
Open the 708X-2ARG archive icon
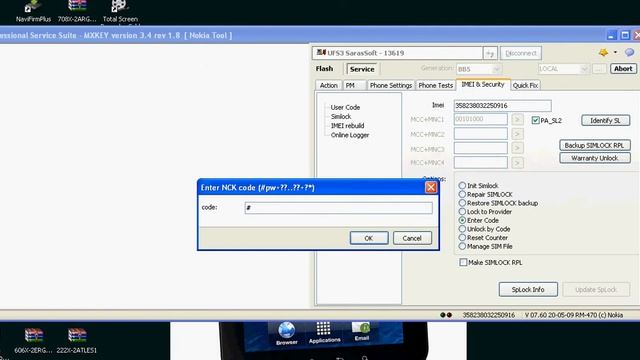tap(77, 11)
